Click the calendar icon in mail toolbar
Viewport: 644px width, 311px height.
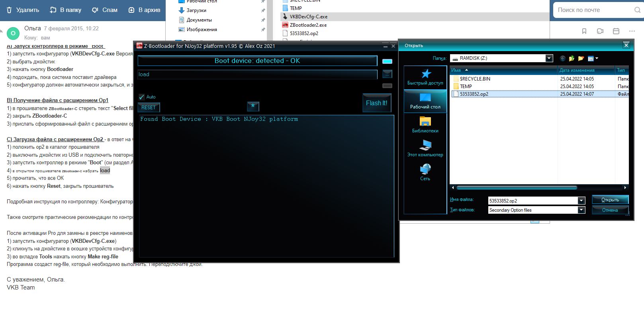[x=616, y=31]
